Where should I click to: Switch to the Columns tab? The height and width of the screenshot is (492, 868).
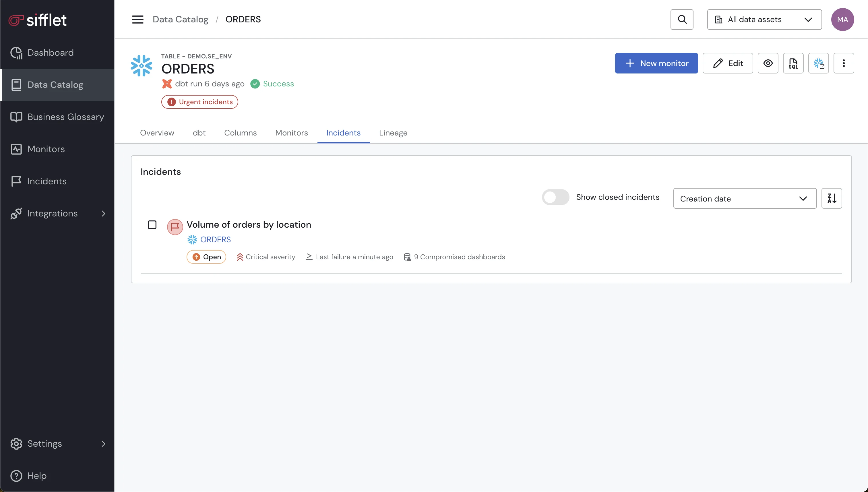(241, 133)
